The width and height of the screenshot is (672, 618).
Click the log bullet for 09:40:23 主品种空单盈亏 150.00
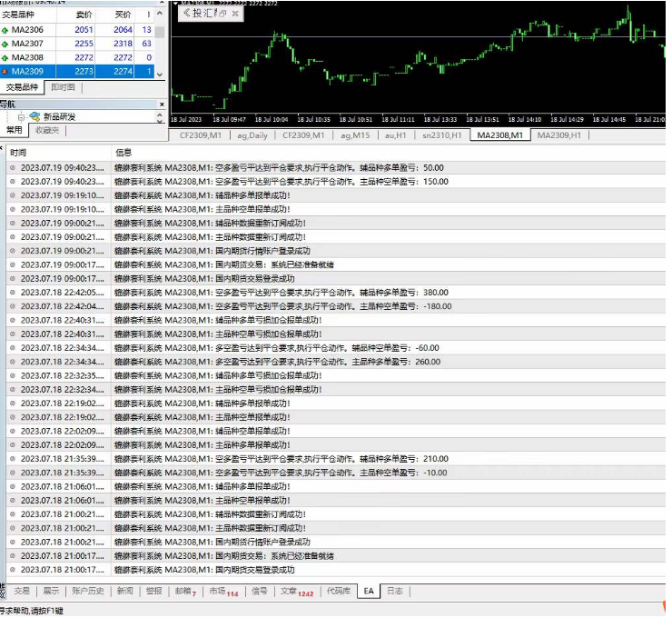pos(13,182)
